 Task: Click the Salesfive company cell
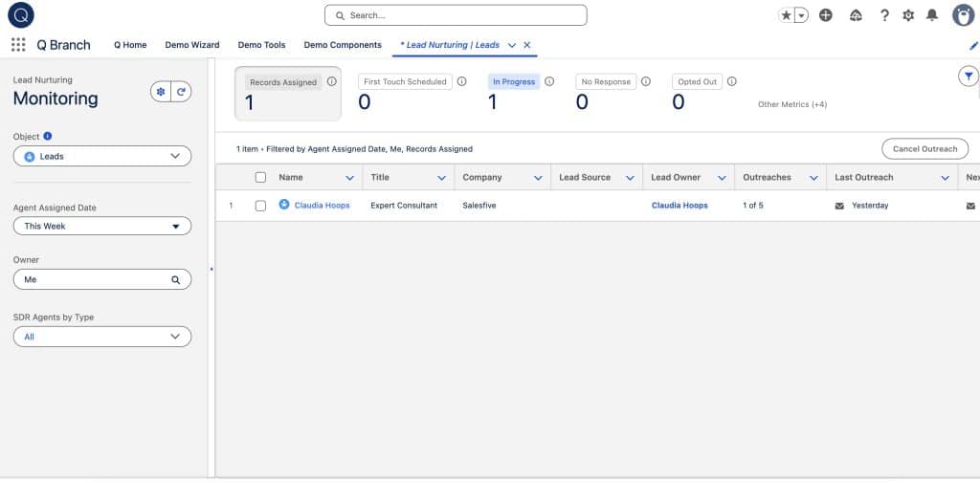tap(479, 206)
